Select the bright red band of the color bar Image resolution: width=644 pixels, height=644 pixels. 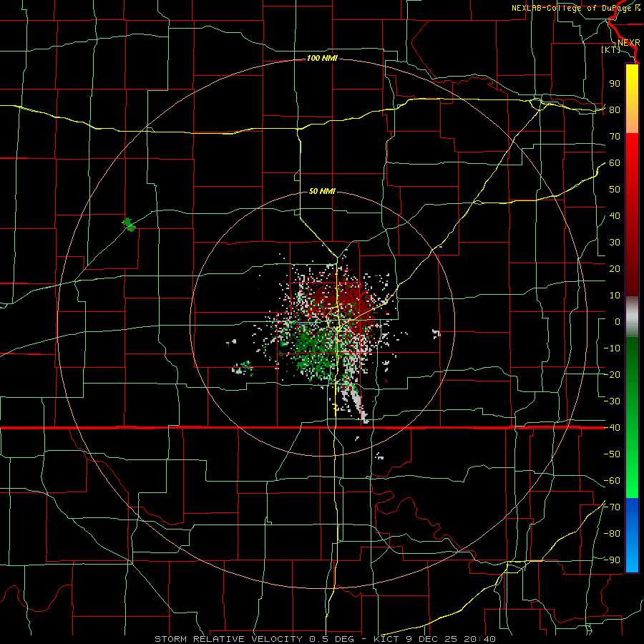tap(632, 150)
